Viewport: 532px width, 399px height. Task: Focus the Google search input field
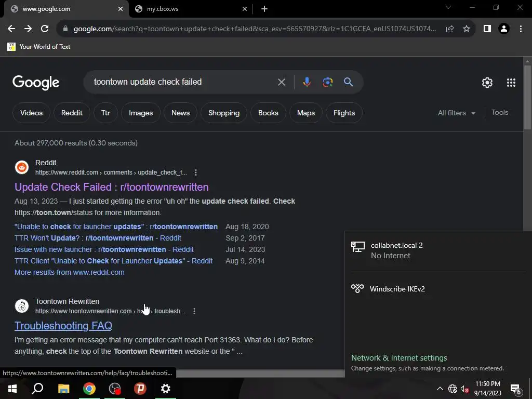coord(183,82)
